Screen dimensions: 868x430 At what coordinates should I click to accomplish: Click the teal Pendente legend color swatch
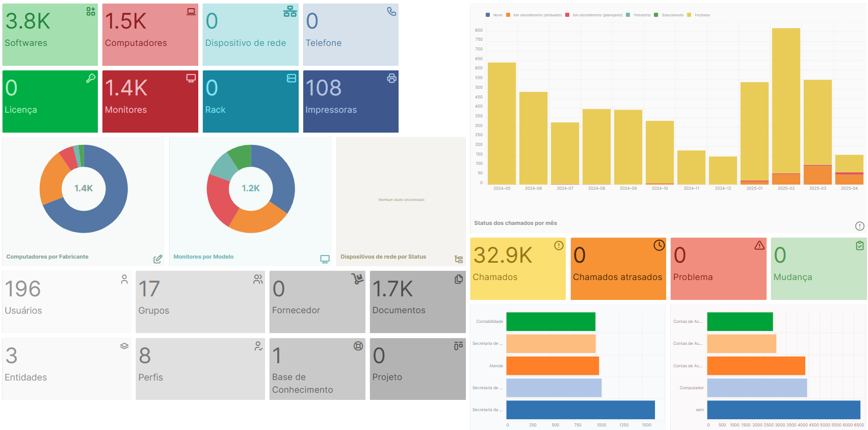628,15
